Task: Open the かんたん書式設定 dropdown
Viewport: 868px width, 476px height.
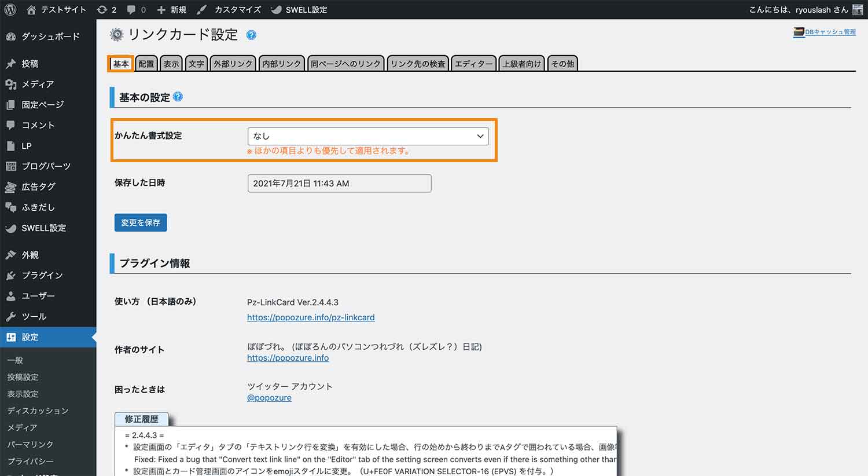Action: click(367, 136)
